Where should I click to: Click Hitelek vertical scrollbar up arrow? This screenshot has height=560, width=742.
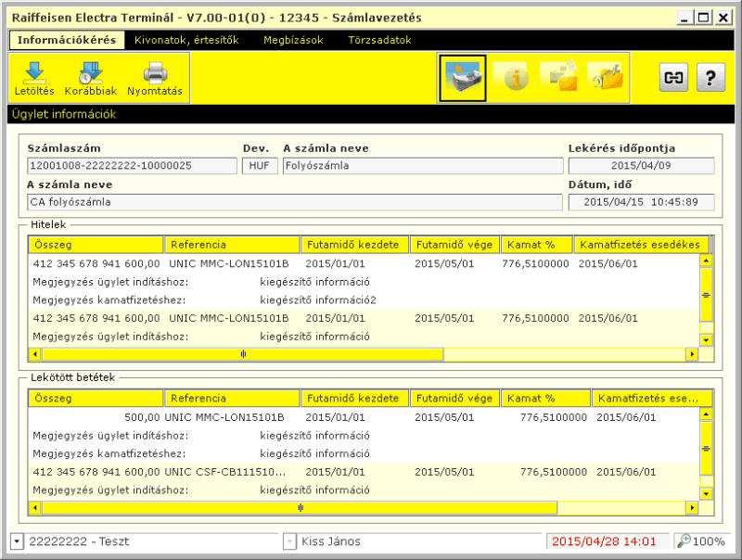[x=706, y=261]
